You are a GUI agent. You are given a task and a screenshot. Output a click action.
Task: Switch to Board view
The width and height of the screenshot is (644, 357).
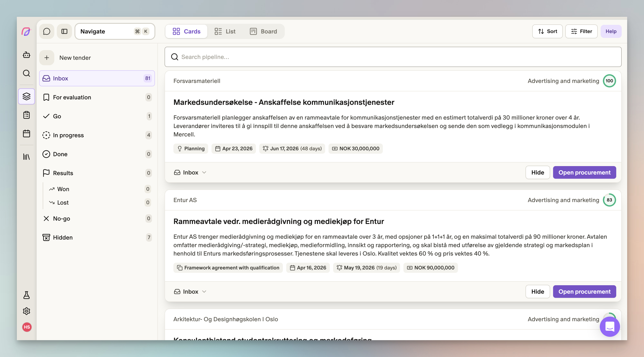pos(263,31)
